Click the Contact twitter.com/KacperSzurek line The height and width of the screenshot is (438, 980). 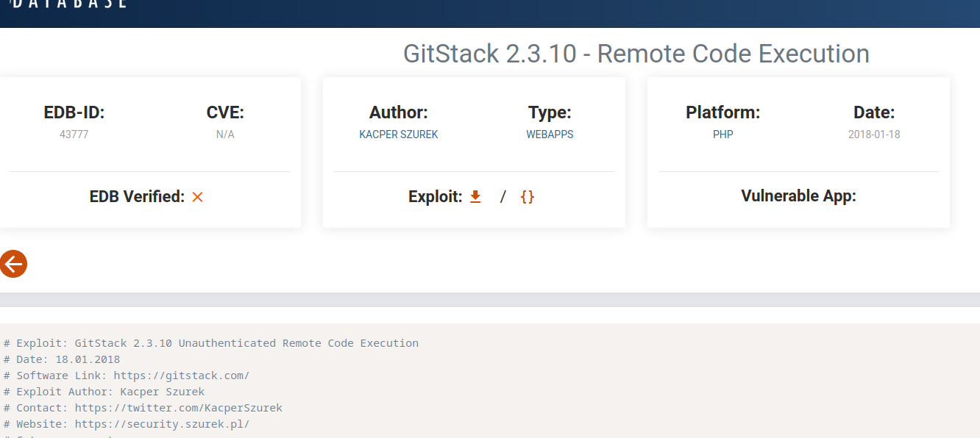click(x=143, y=408)
